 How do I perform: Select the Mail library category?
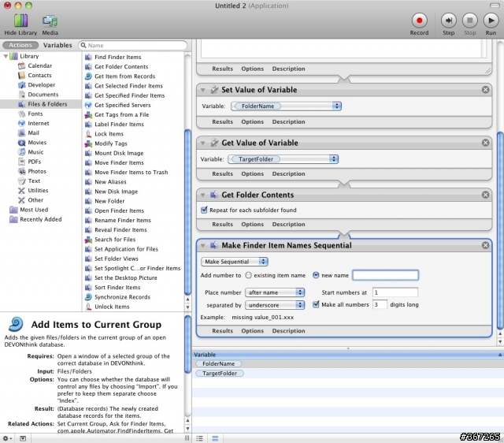click(x=33, y=133)
